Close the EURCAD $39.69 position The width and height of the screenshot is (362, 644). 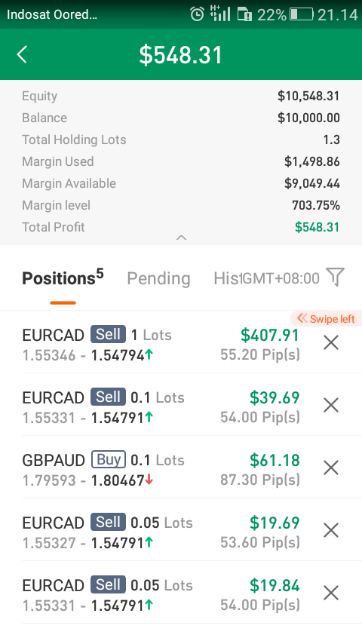click(331, 406)
